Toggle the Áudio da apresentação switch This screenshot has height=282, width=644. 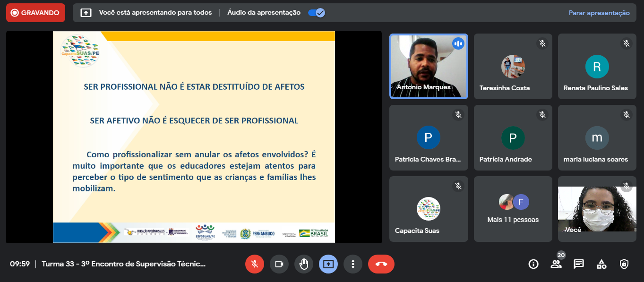click(316, 13)
